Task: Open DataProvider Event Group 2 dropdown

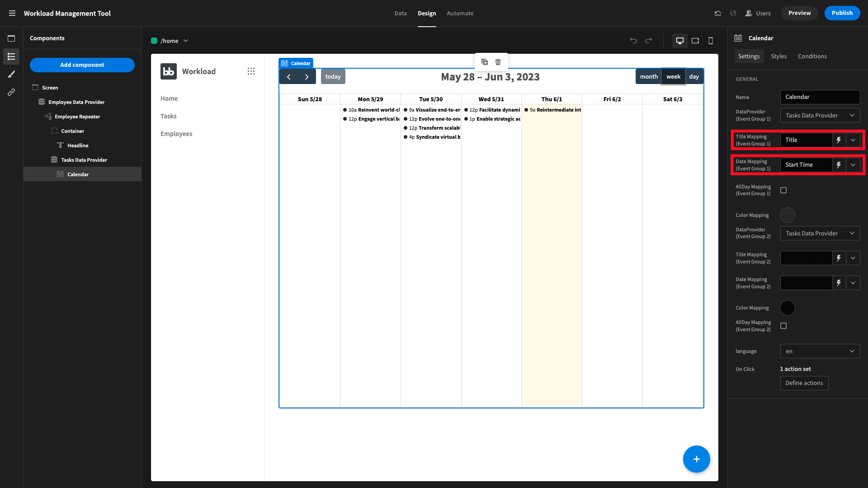Action: (820, 234)
